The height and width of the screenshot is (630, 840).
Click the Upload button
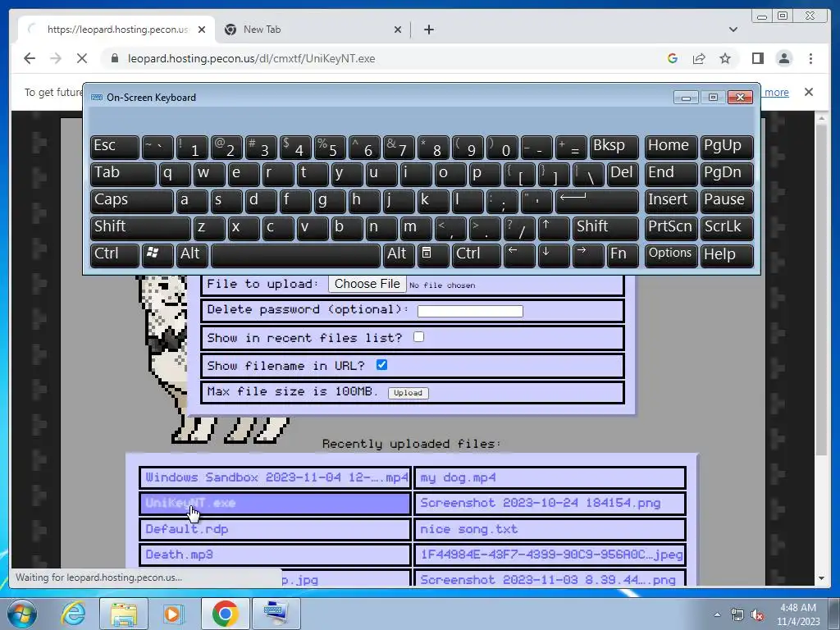click(408, 393)
